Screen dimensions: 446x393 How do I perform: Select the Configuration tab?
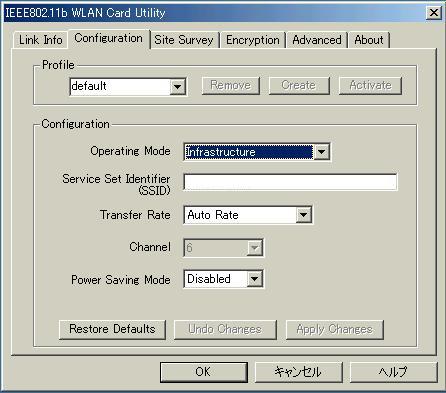click(x=108, y=38)
